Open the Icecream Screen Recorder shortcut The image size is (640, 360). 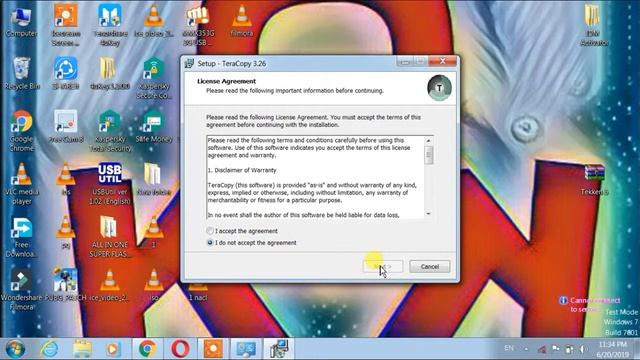point(66,24)
